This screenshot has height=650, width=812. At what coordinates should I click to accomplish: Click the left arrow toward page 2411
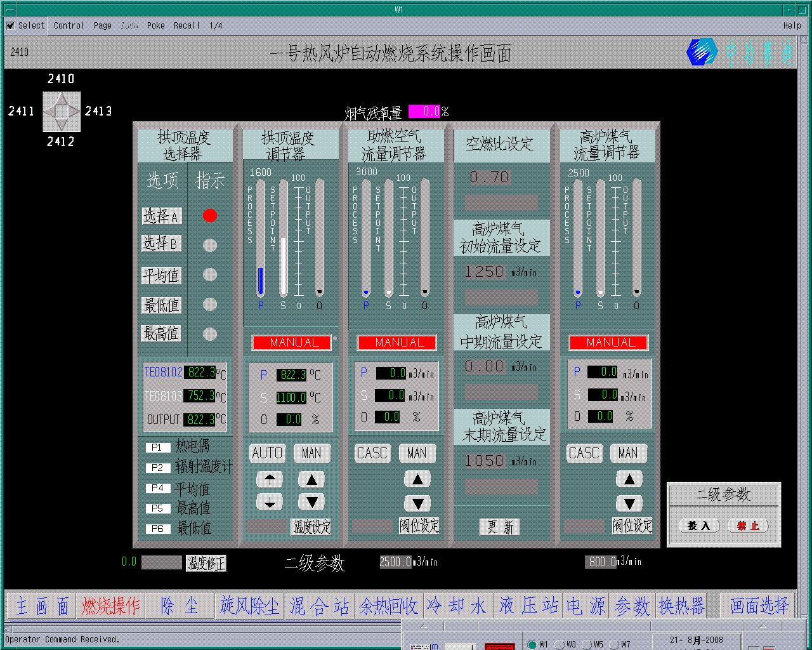pyautogui.click(x=48, y=112)
